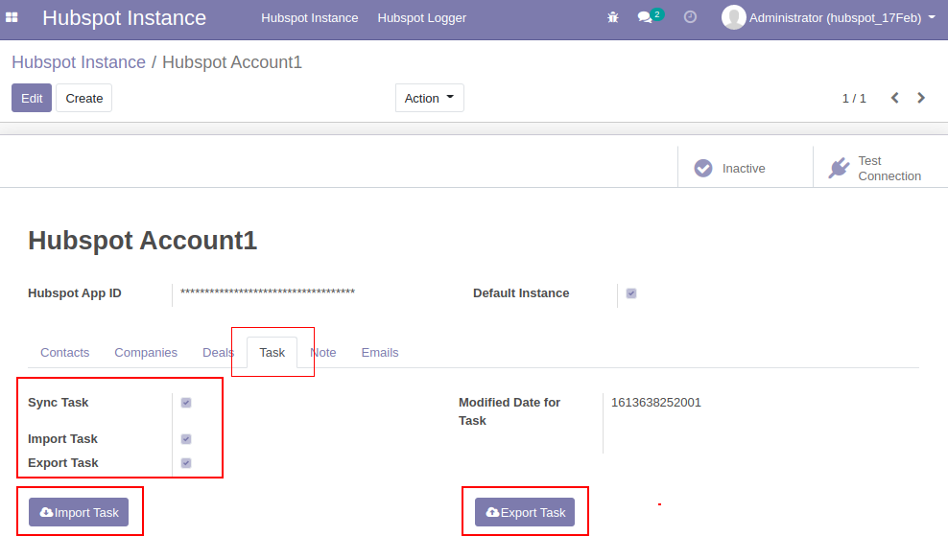This screenshot has height=560, width=948.
Task: Open the Hubspot Logger menu
Action: 422,18
